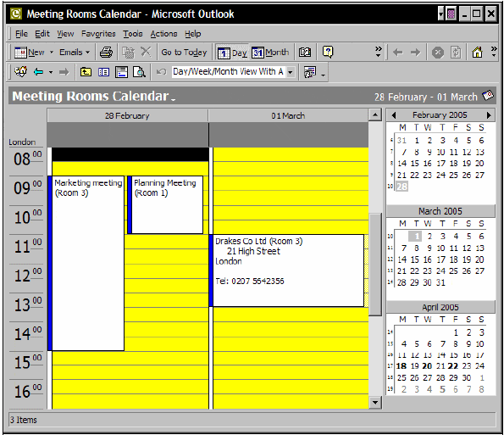Toggle the Folder List icon
504x435 pixels.
(x=103, y=72)
